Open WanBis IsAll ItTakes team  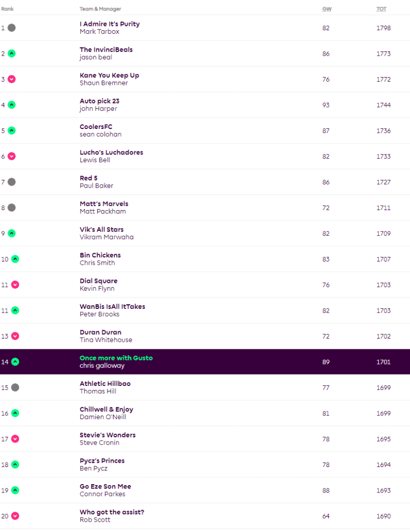tap(112, 307)
